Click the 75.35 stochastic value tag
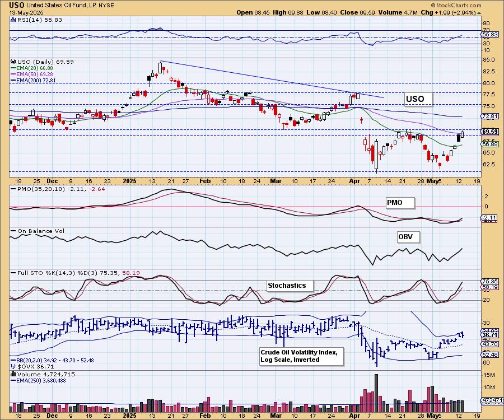 [x=490, y=281]
